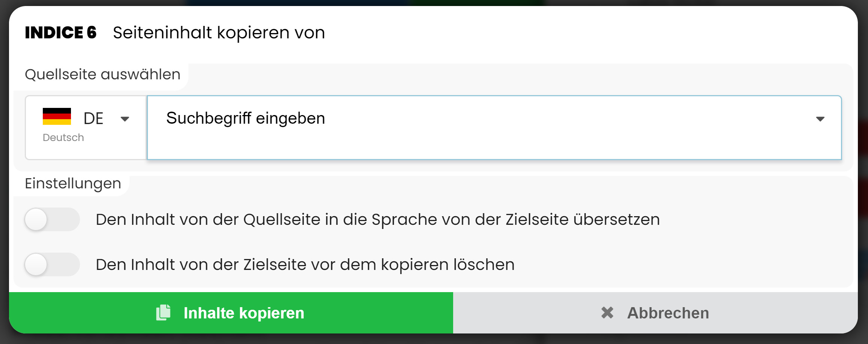Image resolution: width=868 pixels, height=344 pixels.
Task: Click the label text ending with übersetzen
Action: (377, 220)
